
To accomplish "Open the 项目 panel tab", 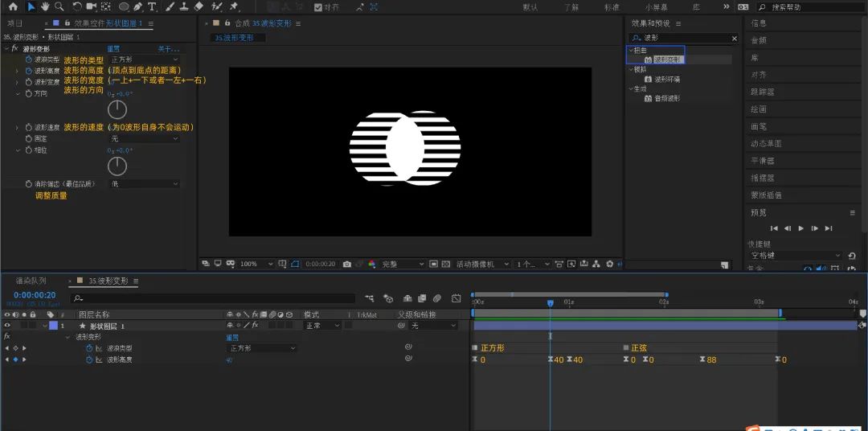I will pos(15,23).
